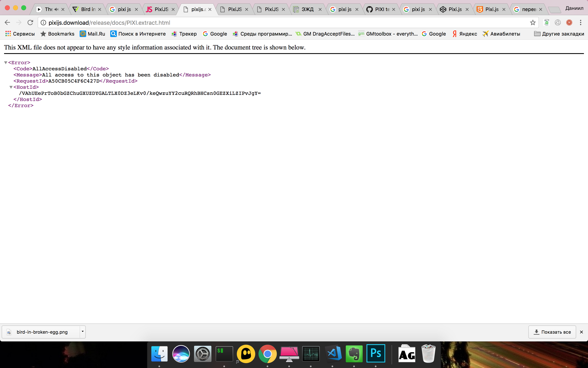Open Другие закладки bookmarks folder
The width and height of the screenshot is (588, 368).
tap(559, 34)
